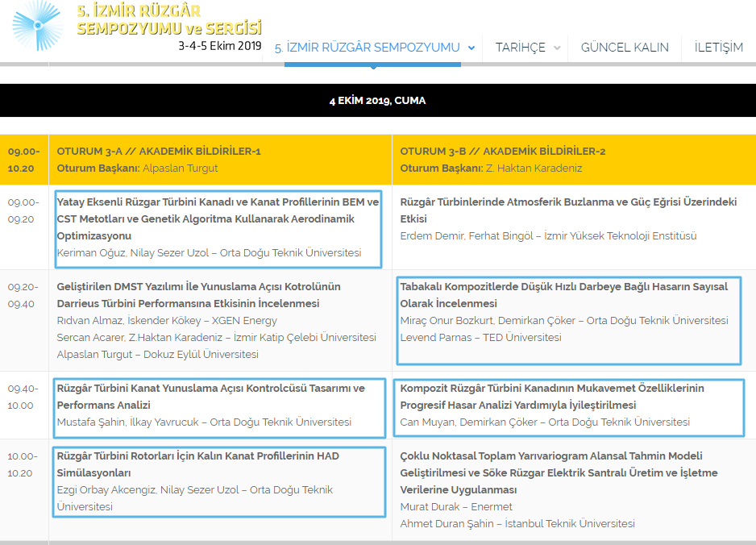Open the Atmosferik Buzlanma ve Güç Eğrisi paper
Viewport: 756px width, 545px height.
tap(568, 210)
